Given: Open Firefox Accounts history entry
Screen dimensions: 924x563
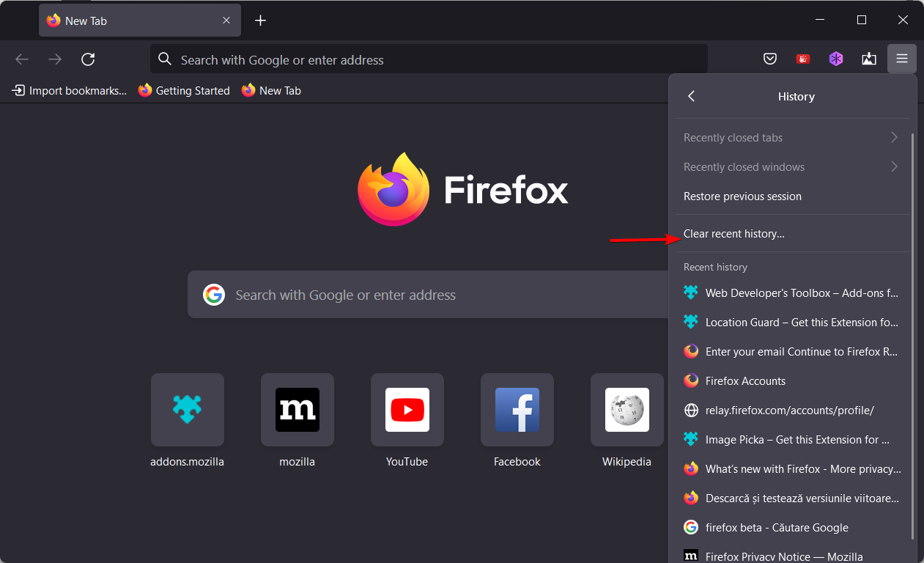Looking at the screenshot, I should coord(792,380).
